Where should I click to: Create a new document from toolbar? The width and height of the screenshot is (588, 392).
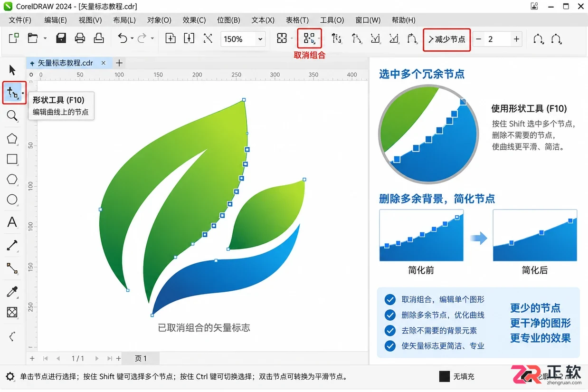pyautogui.click(x=14, y=38)
